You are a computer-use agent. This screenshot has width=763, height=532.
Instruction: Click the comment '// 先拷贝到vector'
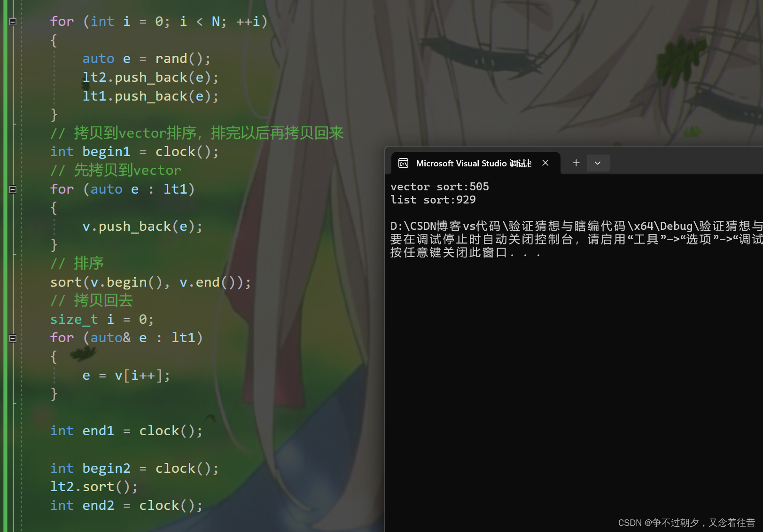tap(116, 170)
